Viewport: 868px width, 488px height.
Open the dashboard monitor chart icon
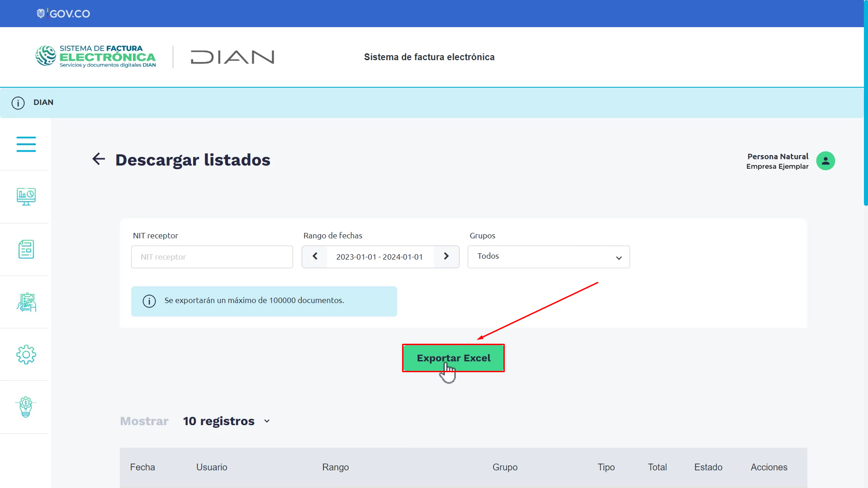point(26,197)
